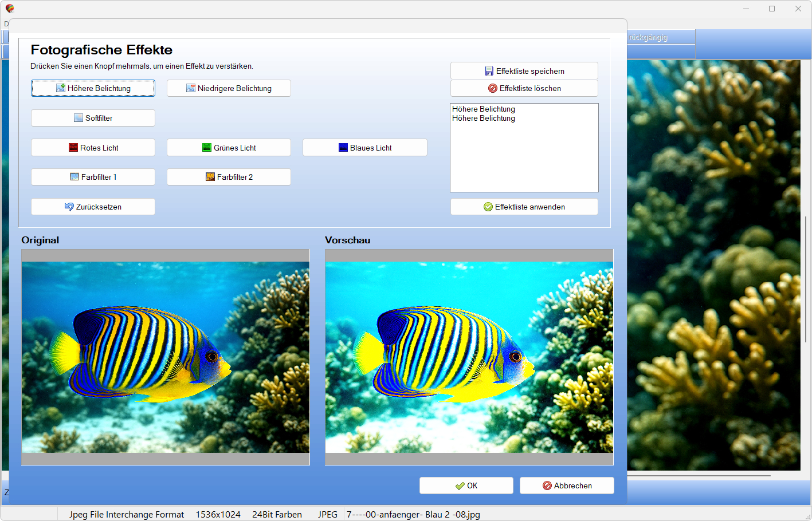The image size is (812, 521).
Task: Add Blaues Licht blue effect
Action: pos(364,148)
